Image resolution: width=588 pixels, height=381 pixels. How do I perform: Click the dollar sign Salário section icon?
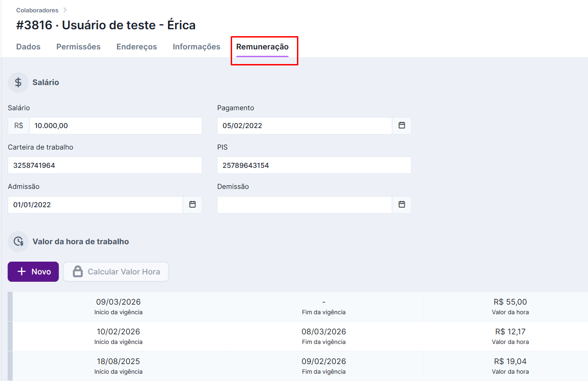tap(18, 82)
